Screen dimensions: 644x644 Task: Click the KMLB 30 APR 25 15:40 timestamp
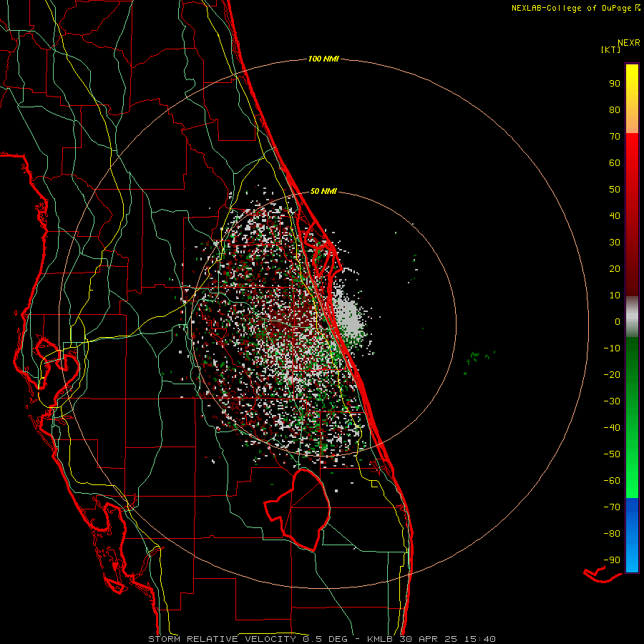[431, 639]
